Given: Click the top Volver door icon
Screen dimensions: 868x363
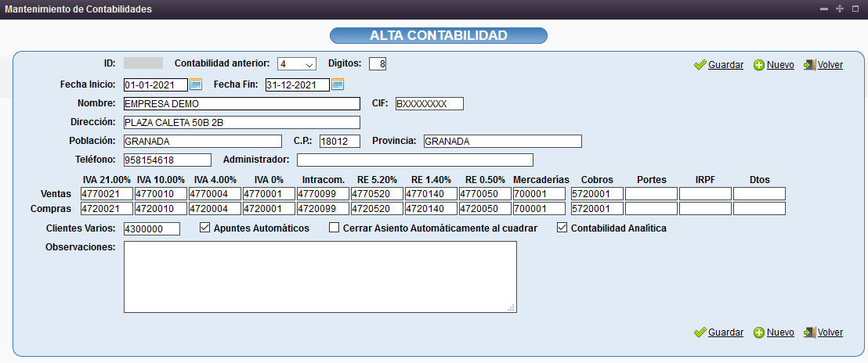Looking at the screenshot, I should tap(809, 65).
